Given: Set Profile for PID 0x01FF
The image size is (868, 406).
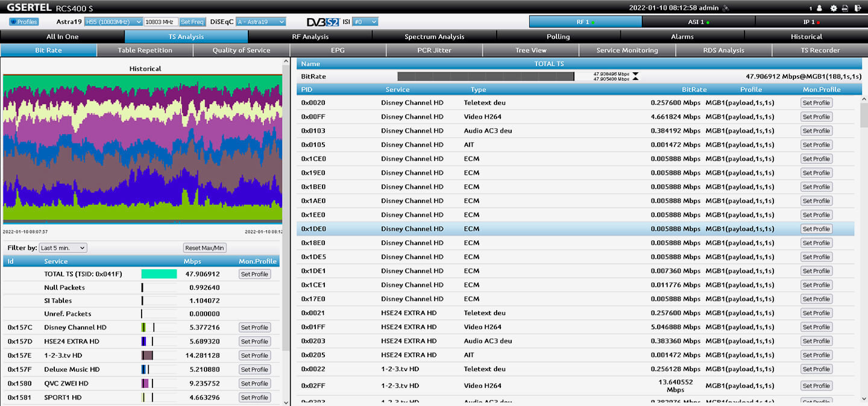Looking at the screenshot, I should pyautogui.click(x=816, y=327).
